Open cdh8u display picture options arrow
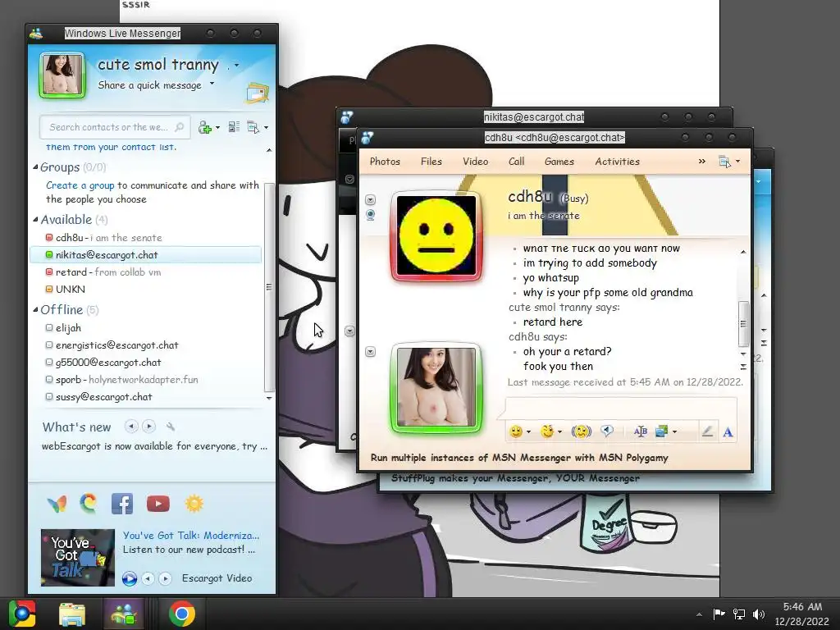The width and height of the screenshot is (840, 630). (370, 200)
